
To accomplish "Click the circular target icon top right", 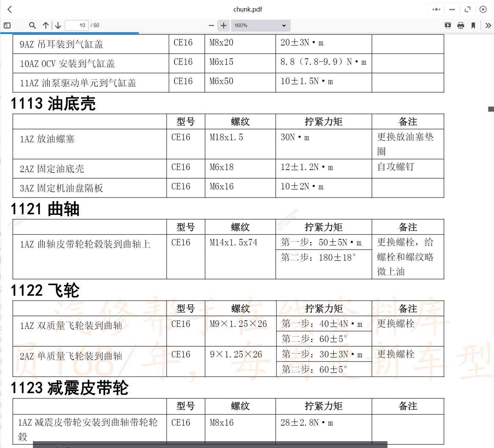I will coord(483,9).
